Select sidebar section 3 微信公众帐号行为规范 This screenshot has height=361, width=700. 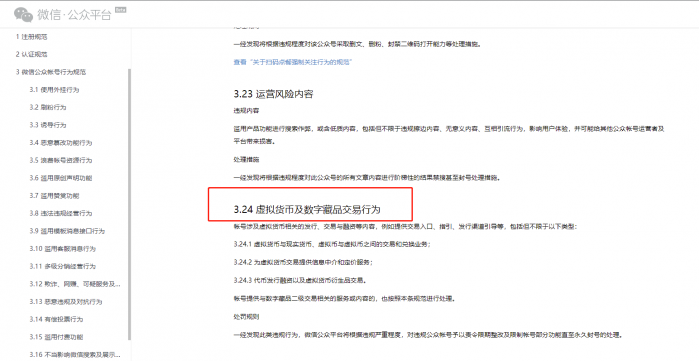pos(51,72)
